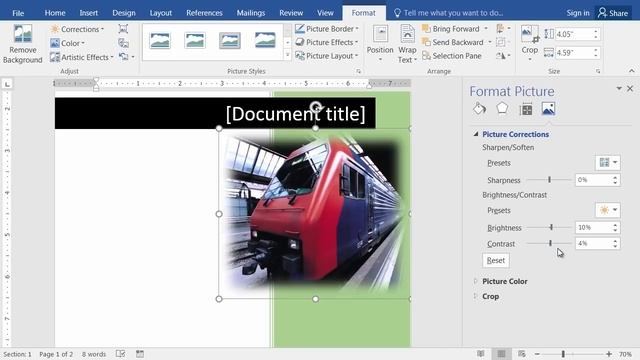Click Sign in
The width and height of the screenshot is (640, 360).
[578, 13]
